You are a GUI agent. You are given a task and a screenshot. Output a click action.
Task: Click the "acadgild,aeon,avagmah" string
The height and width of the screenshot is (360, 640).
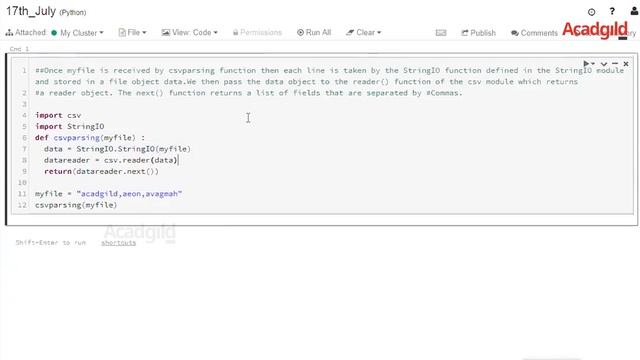[x=129, y=194]
